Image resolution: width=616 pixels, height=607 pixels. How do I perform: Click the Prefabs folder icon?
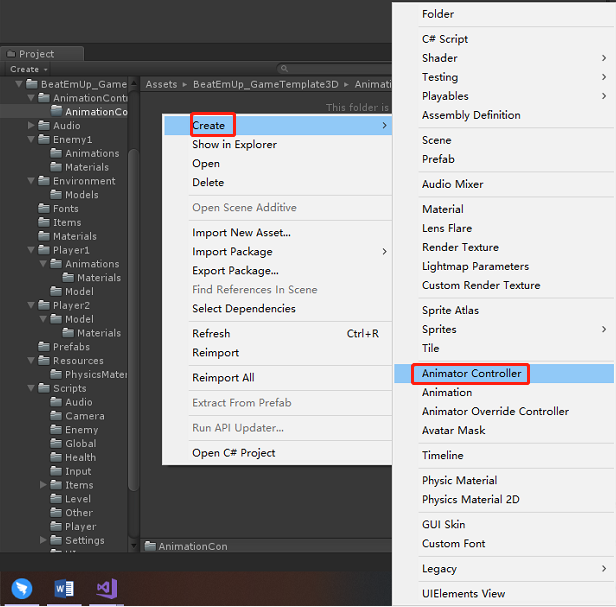[x=44, y=347]
